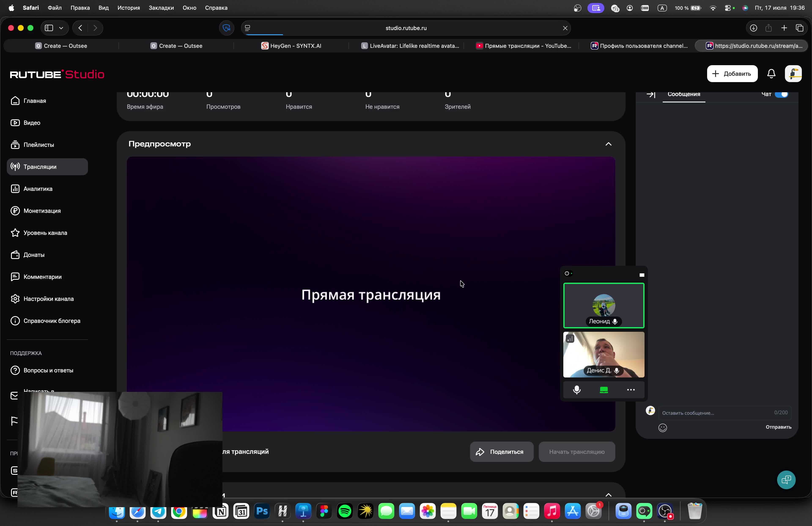Open the emoji picker in chat
812x526 pixels.
[662, 428]
